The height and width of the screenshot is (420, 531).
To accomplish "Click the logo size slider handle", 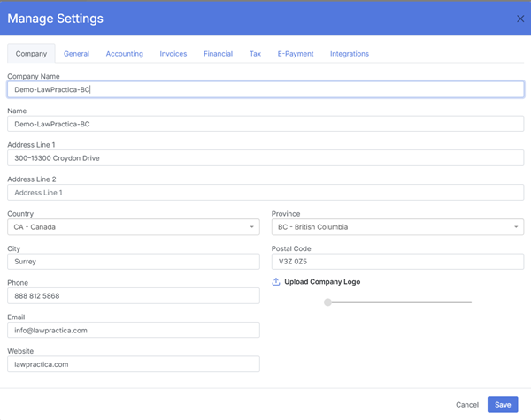I will click(327, 302).
